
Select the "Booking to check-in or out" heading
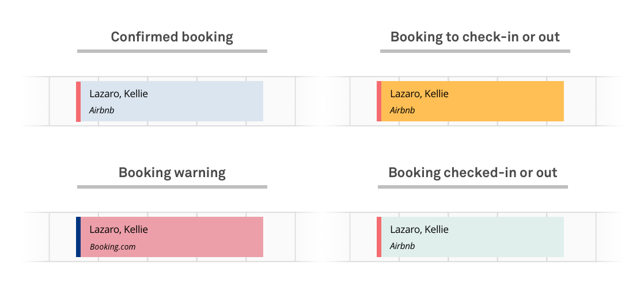(x=475, y=37)
